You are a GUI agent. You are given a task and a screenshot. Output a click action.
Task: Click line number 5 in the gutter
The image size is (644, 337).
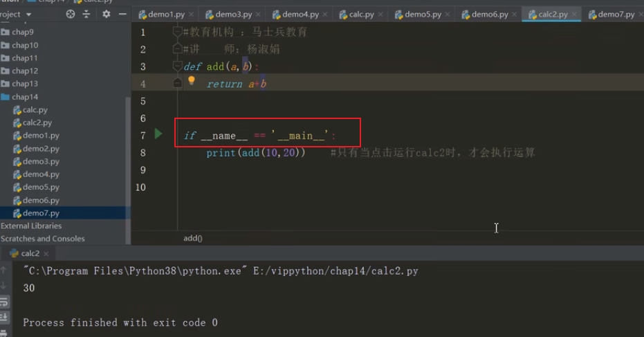pos(143,101)
